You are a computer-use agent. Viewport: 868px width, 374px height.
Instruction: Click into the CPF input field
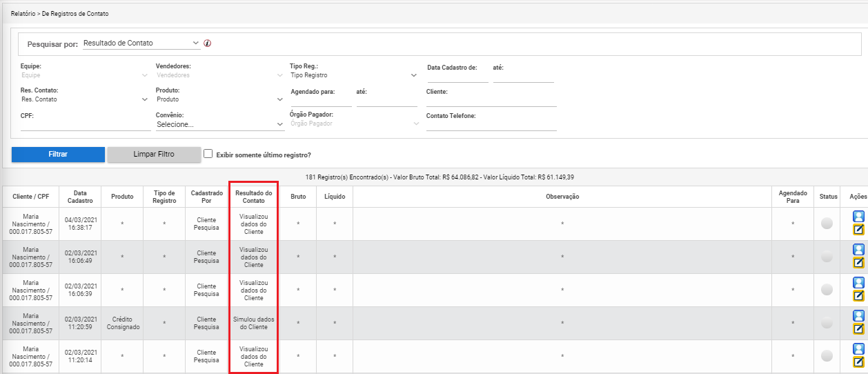click(x=86, y=126)
